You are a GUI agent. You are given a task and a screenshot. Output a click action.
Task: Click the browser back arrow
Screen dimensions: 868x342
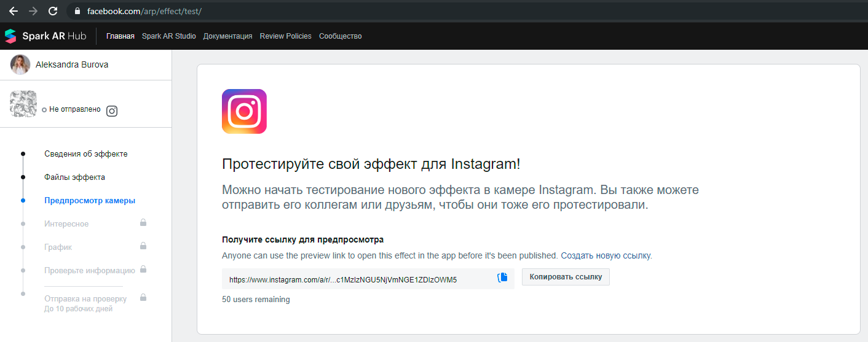point(14,11)
